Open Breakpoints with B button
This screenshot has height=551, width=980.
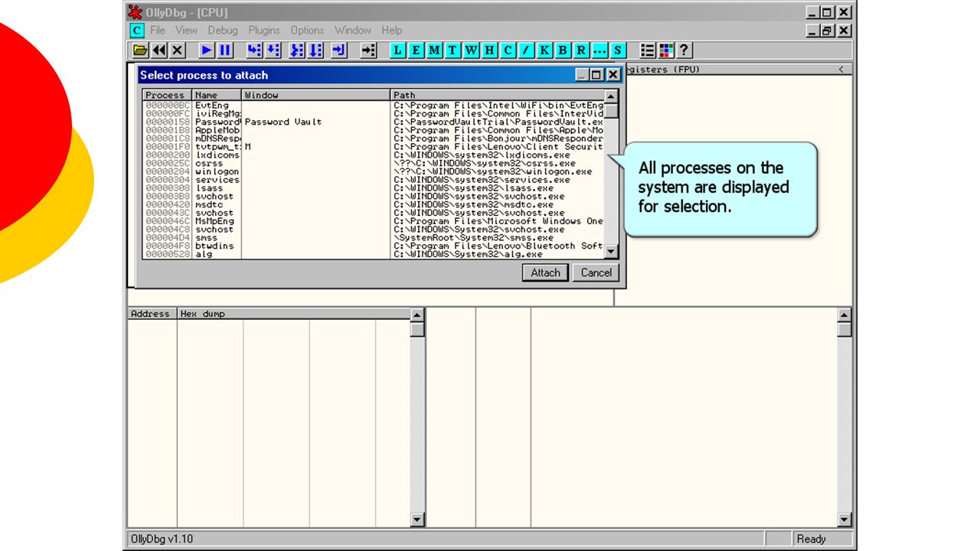[563, 51]
